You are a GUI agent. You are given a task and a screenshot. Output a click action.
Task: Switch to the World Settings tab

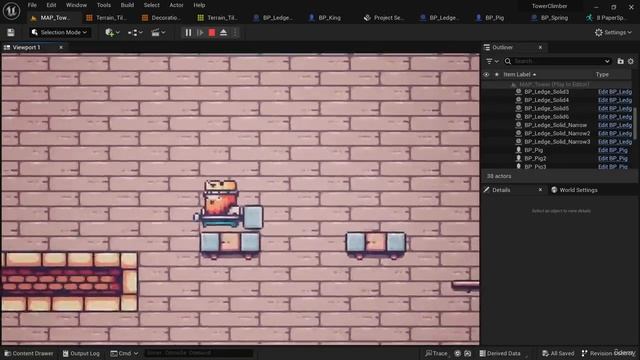[x=574, y=190]
